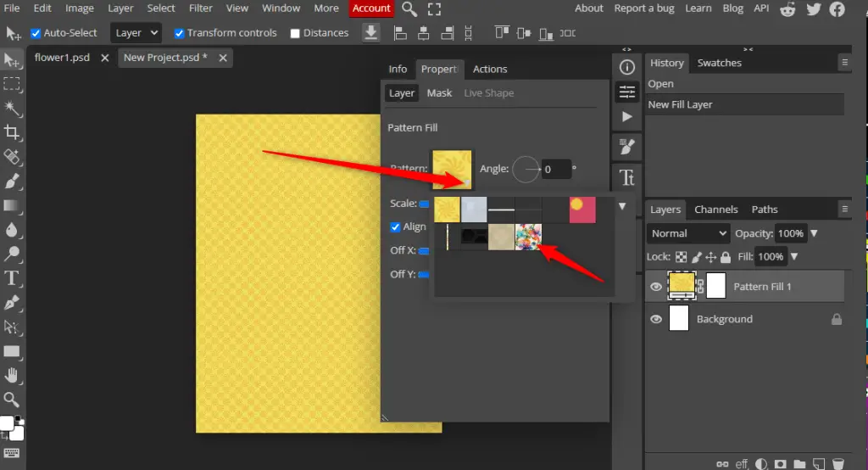Viewport: 868px width, 470px height.
Task: Choose the colorful floral pattern swatch
Action: (x=528, y=237)
